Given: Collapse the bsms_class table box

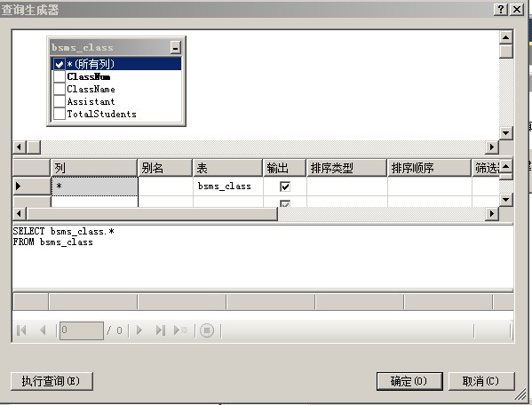Looking at the screenshot, I should coord(176,48).
